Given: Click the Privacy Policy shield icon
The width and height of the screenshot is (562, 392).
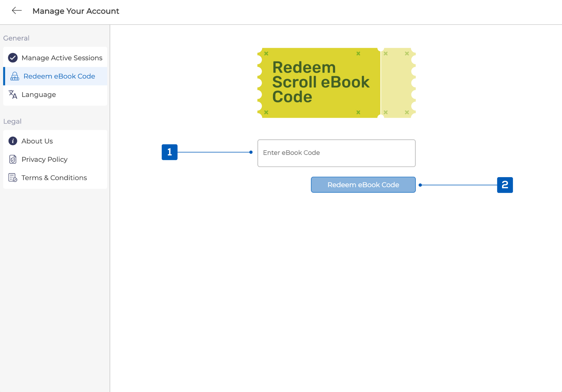Looking at the screenshot, I should point(13,159).
